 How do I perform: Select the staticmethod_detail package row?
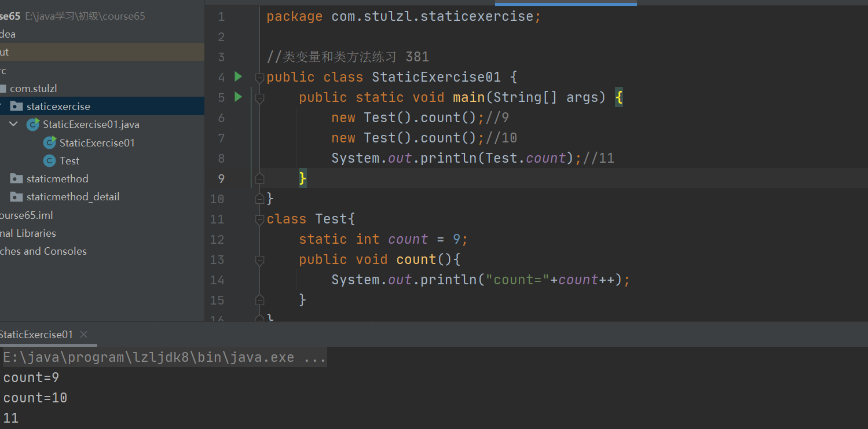click(x=102, y=197)
